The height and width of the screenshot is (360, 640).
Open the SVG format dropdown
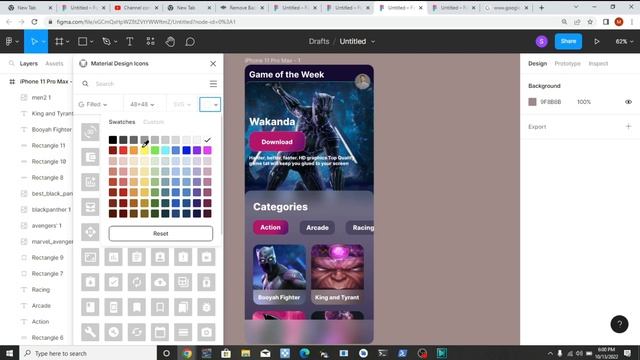tap(182, 105)
